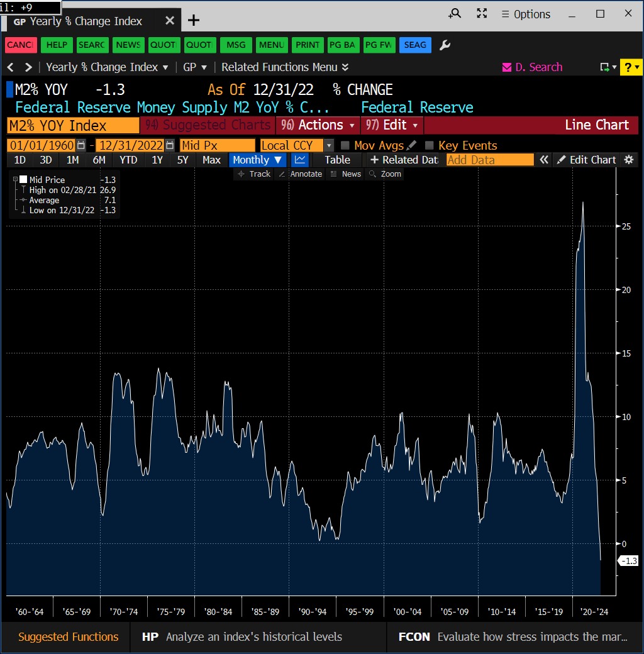Select the 1Y time range
The height and width of the screenshot is (654, 644).
click(x=157, y=160)
